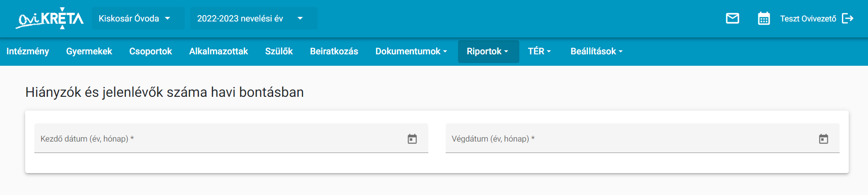Go to Beiratkozás section
The height and width of the screenshot is (195, 868).
(x=334, y=52)
